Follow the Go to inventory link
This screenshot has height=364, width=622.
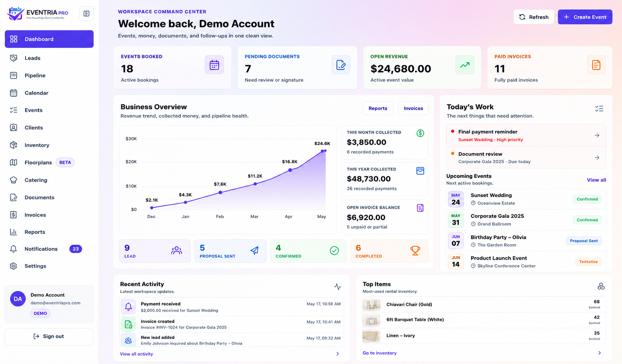tap(379, 353)
